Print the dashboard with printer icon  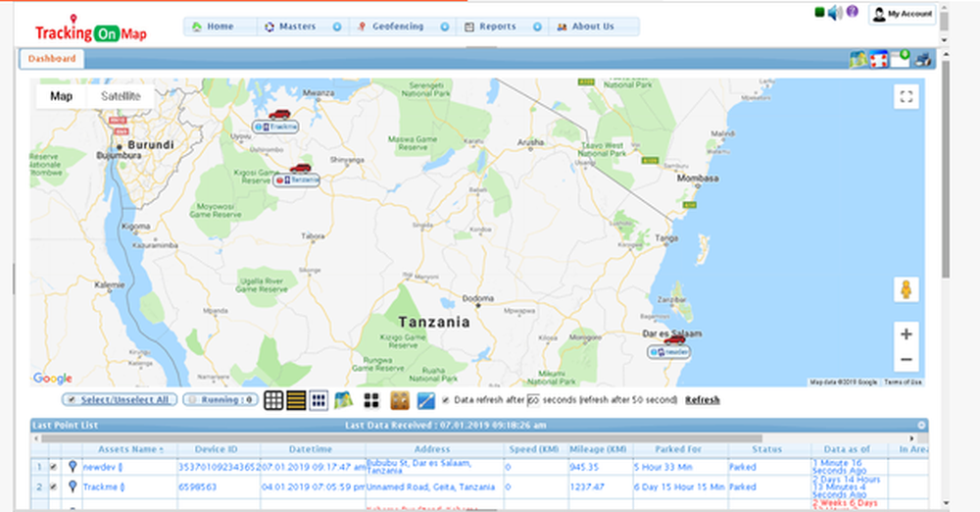pyautogui.click(x=923, y=59)
